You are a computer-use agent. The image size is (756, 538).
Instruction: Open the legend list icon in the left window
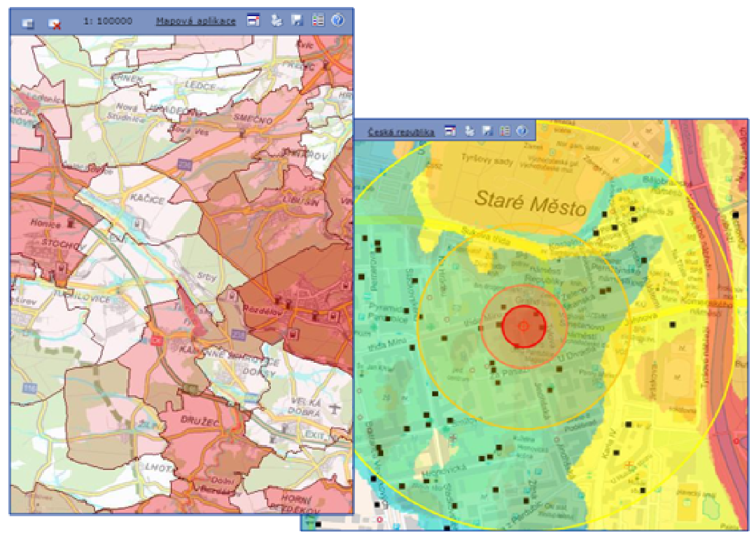click(318, 20)
